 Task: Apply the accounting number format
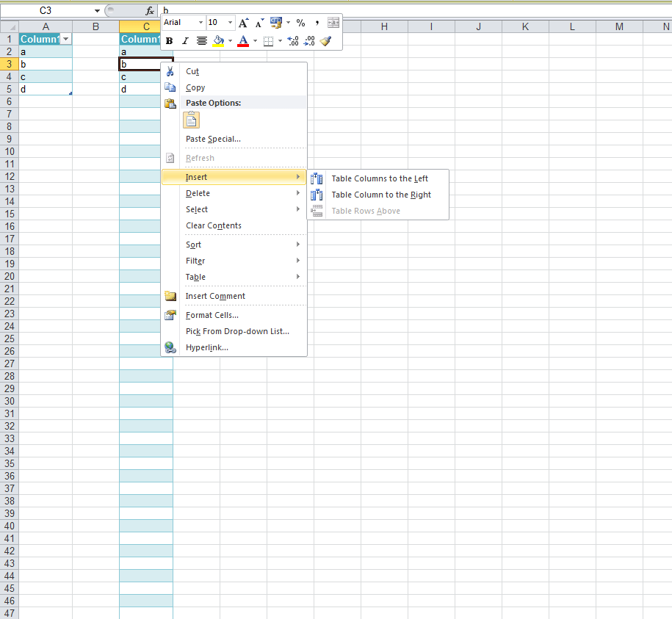point(276,23)
